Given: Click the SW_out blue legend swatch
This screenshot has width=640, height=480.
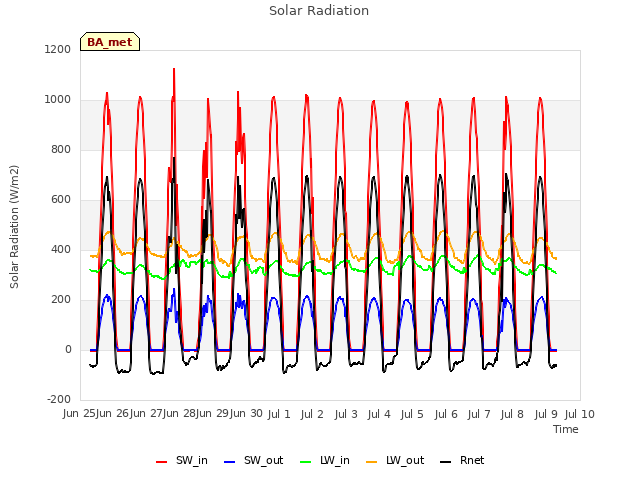Looking at the screenshot, I should tap(230, 462).
